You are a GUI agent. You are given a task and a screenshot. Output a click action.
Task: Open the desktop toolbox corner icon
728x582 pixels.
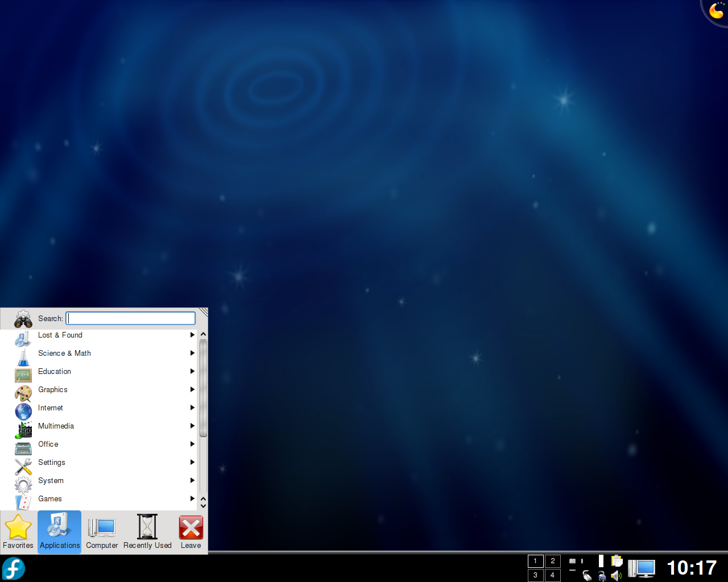[715, 11]
